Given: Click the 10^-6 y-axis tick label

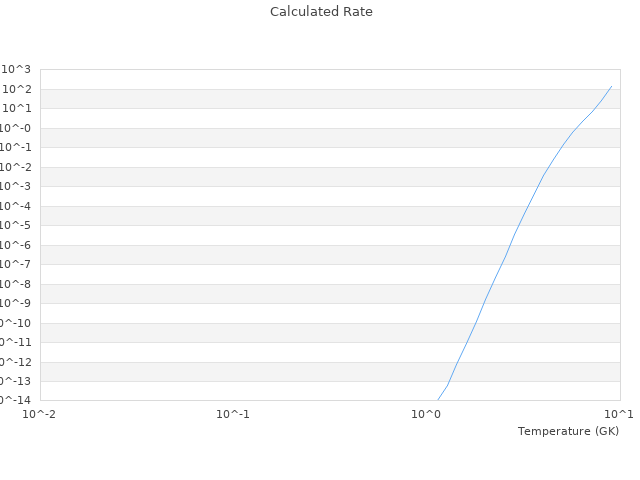Looking at the screenshot, I should pyautogui.click(x=16, y=245).
